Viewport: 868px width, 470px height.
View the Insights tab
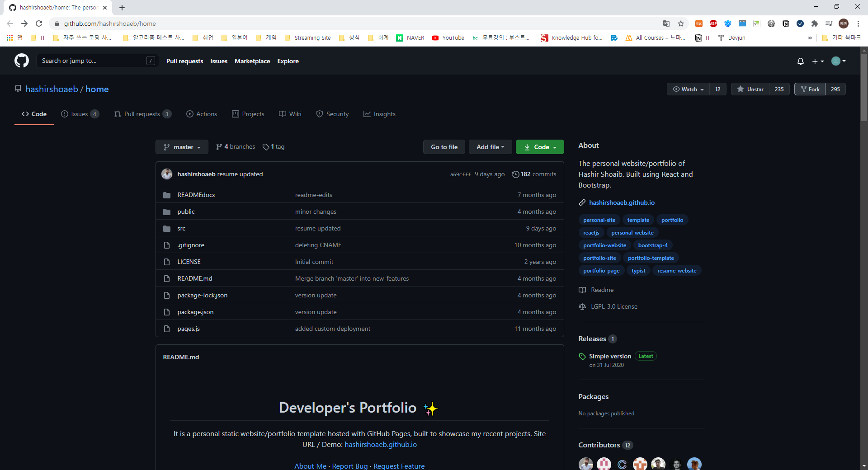379,114
